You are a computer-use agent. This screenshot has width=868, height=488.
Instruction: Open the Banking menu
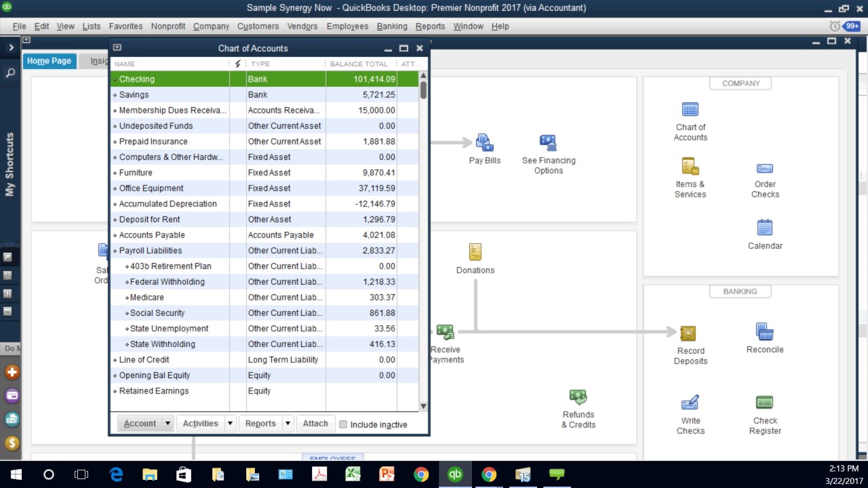point(392,26)
